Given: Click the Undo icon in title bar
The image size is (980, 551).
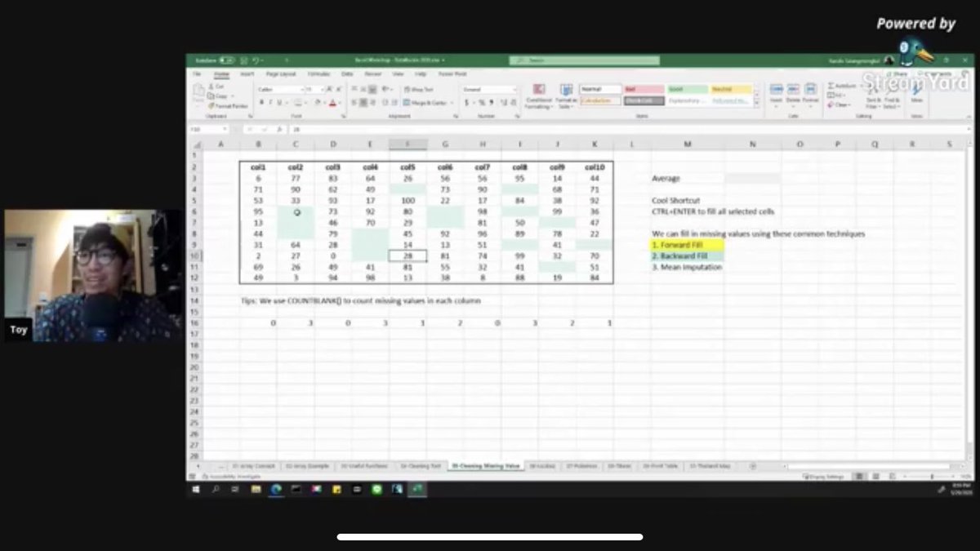Looking at the screenshot, I should click(x=256, y=60).
